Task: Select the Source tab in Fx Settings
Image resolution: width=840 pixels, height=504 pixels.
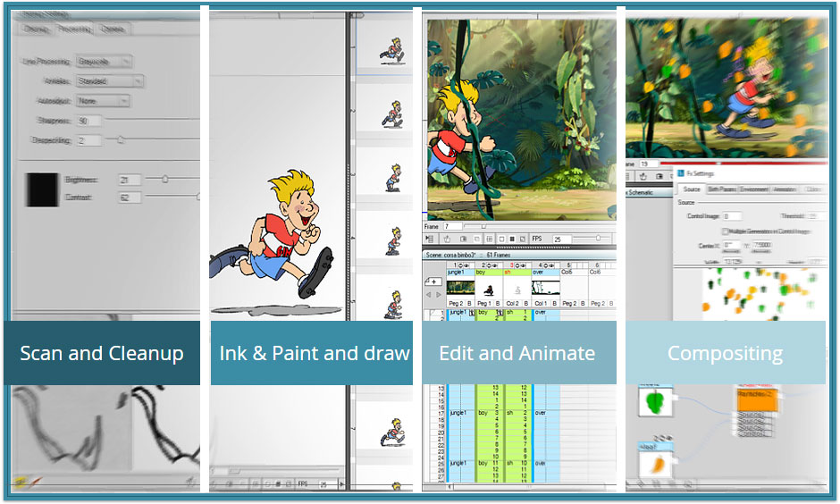Action: pos(693,189)
